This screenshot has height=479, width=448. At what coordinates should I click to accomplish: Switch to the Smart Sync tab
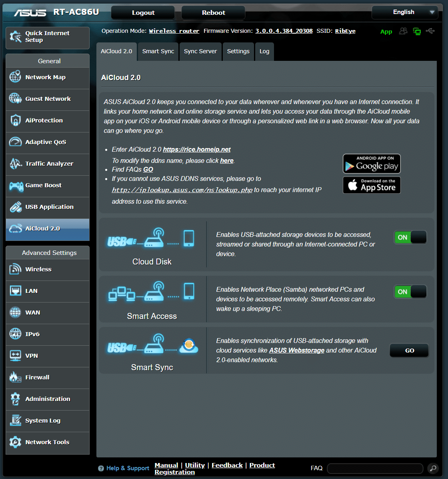point(158,51)
